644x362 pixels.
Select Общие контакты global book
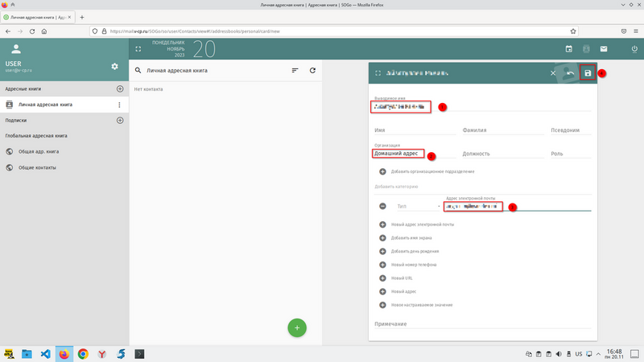pos(39,167)
